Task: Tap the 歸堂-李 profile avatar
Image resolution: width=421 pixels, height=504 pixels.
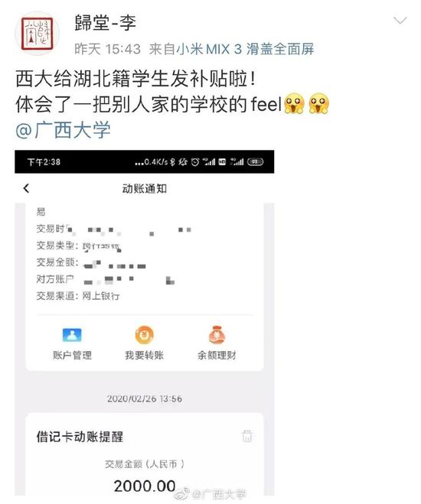Action: 38,34
